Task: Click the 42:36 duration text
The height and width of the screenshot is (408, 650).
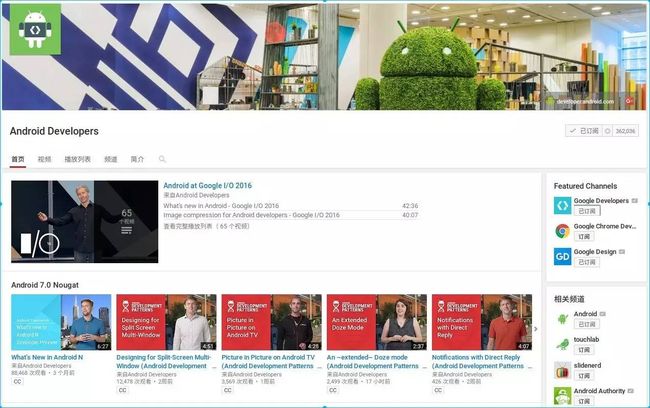Action: [410, 206]
